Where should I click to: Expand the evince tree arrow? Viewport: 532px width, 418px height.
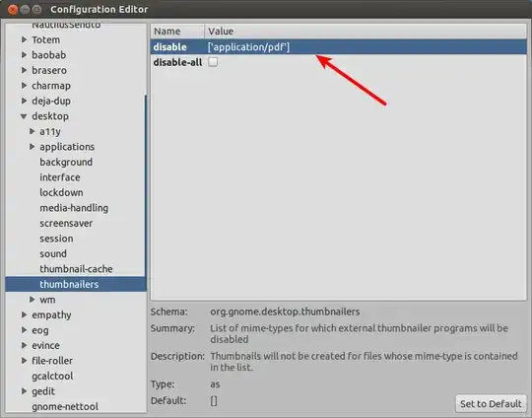[24, 345]
